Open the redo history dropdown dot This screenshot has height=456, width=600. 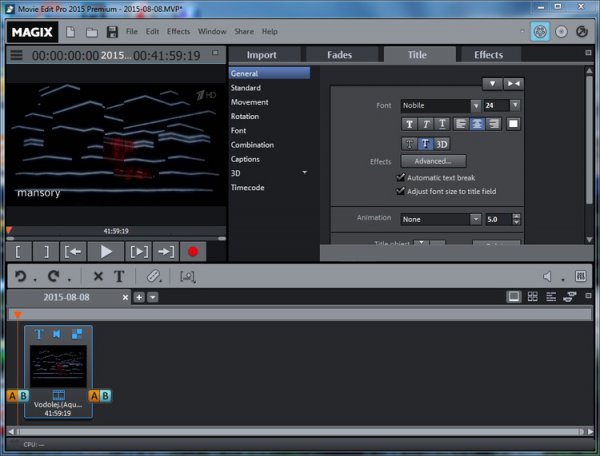pyautogui.click(x=69, y=280)
